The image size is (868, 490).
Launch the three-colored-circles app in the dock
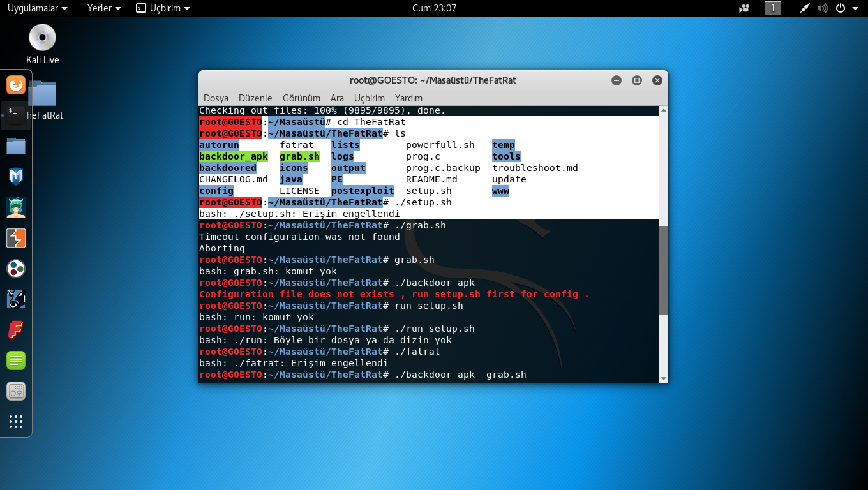(16, 269)
